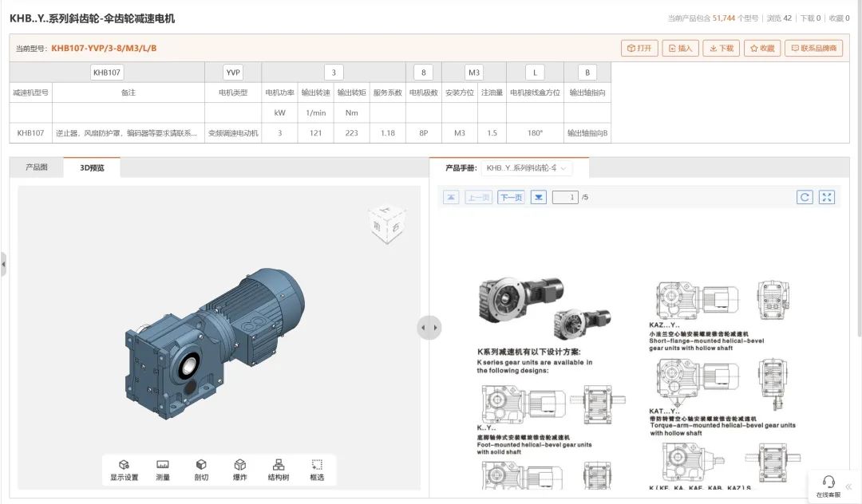Click the 安装方位 column header
Image resolution: width=862 pixels, height=504 pixels.
pyautogui.click(x=460, y=93)
